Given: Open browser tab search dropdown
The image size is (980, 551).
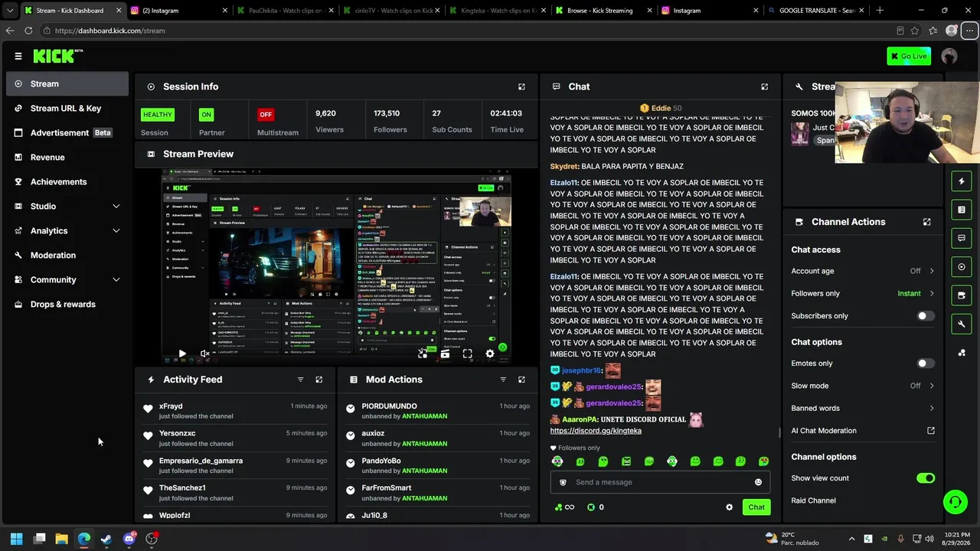Looking at the screenshot, I should 10,11.
